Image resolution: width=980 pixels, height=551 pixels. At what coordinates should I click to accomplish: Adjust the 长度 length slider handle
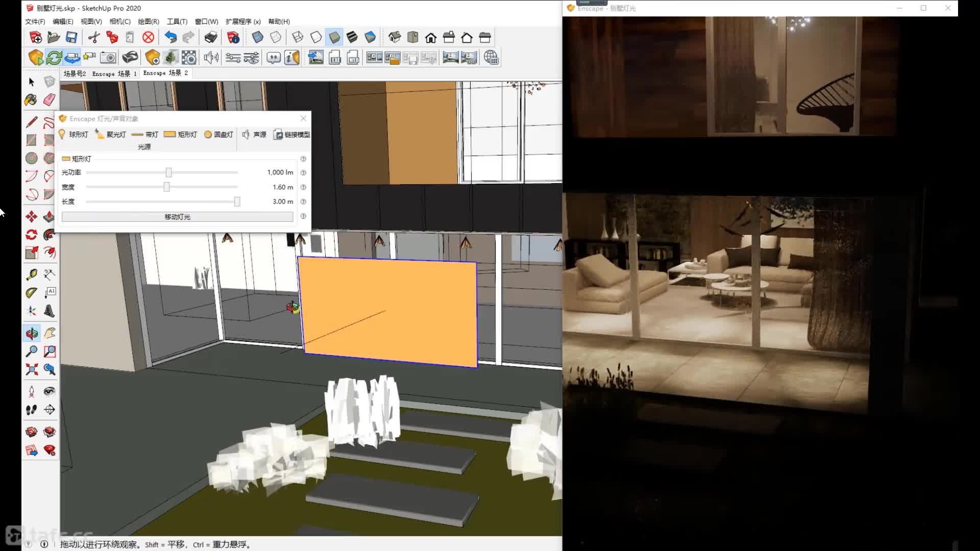237,202
